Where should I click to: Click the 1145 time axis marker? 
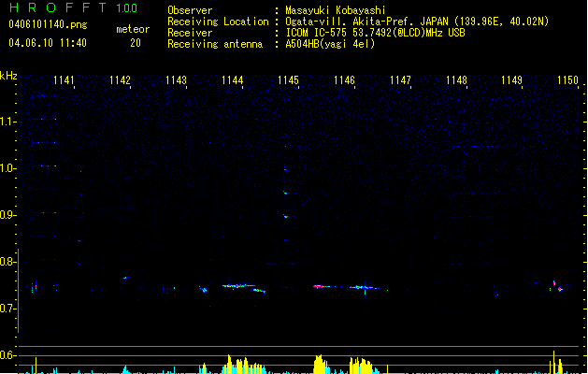coord(288,80)
